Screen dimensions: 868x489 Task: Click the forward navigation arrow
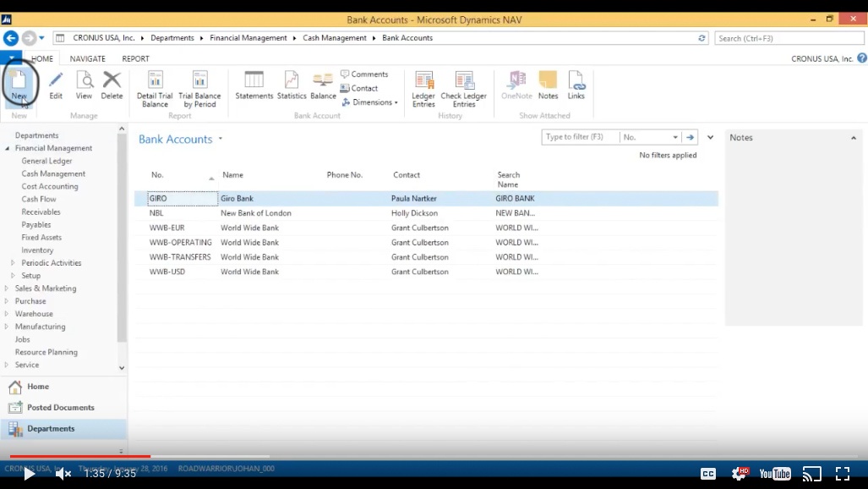click(29, 38)
